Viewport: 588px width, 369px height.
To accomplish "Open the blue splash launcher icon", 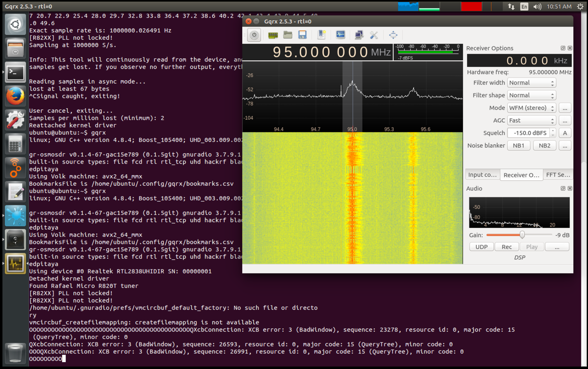I will click(15, 216).
